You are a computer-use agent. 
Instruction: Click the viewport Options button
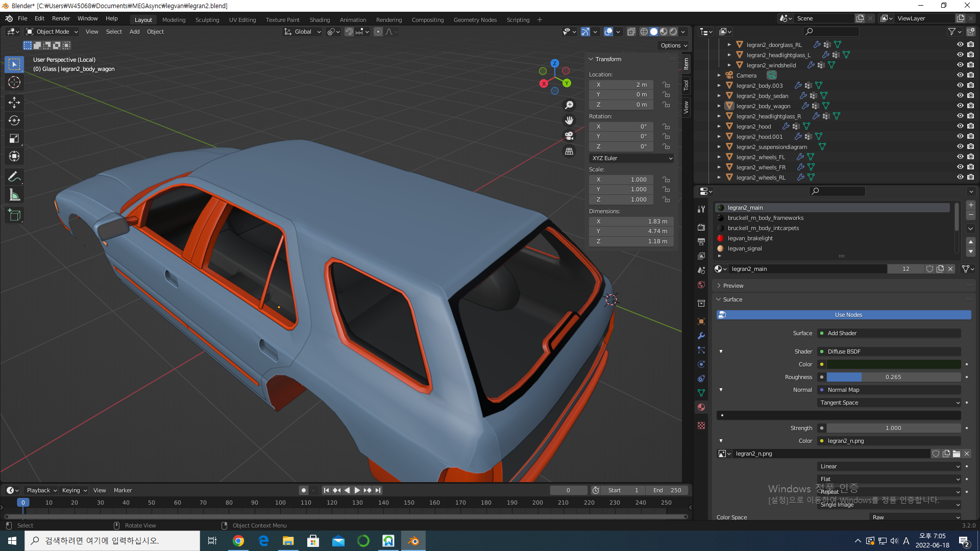[x=674, y=45]
